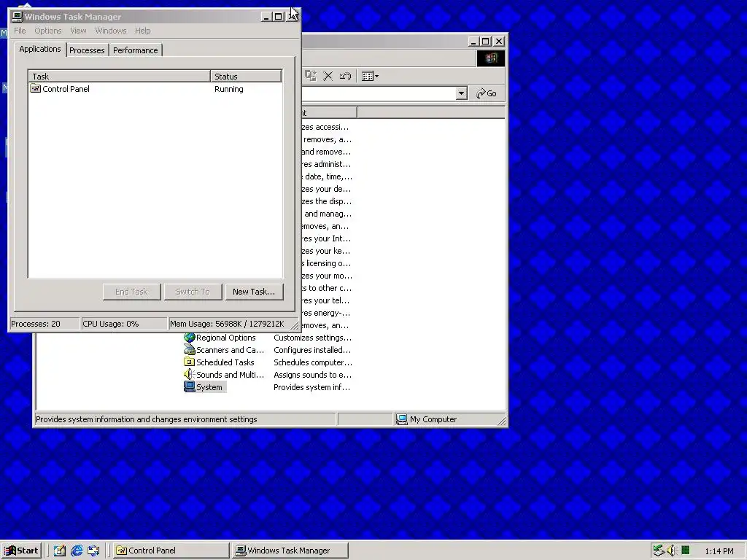
Task: Switch to Windows Task Manager taskbar button
Action: pyautogui.click(x=290, y=551)
